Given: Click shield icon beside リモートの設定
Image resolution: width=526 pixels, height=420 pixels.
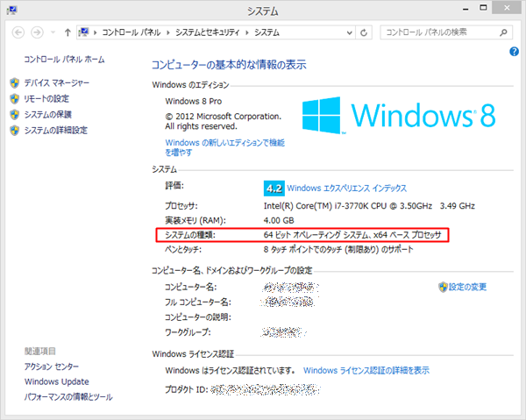Looking at the screenshot, I should pyautogui.click(x=14, y=98).
